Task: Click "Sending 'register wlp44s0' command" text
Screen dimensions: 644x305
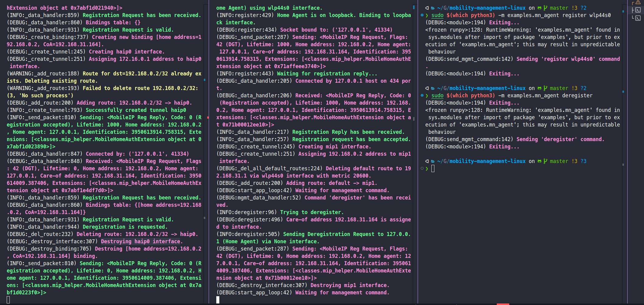Action: (568, 59)
